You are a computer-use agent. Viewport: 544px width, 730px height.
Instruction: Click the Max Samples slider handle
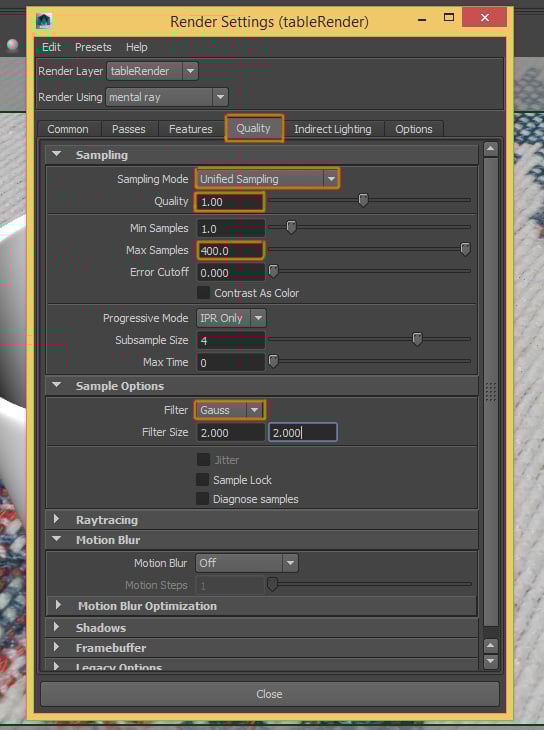[465, 249]
